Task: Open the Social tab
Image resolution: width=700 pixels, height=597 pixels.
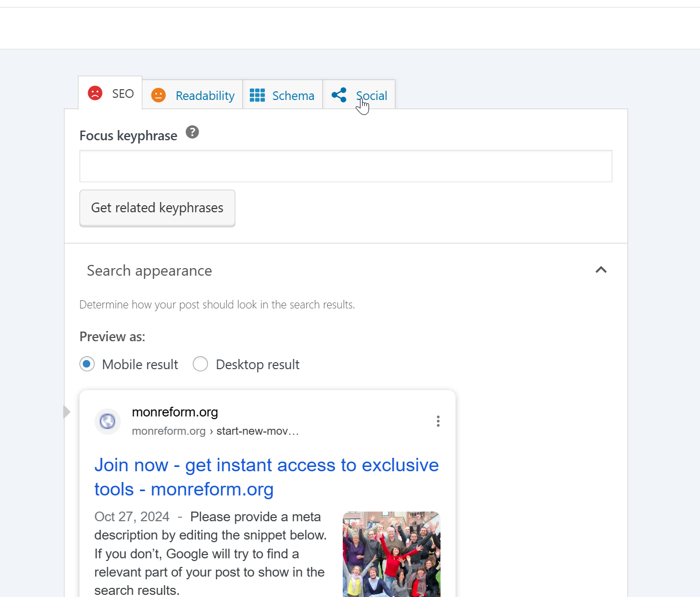Action: [x=371, y=95]
